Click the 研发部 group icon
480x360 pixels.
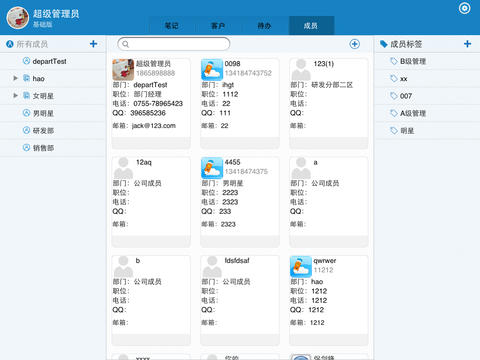pyautogui.click(x=26, y=130)
